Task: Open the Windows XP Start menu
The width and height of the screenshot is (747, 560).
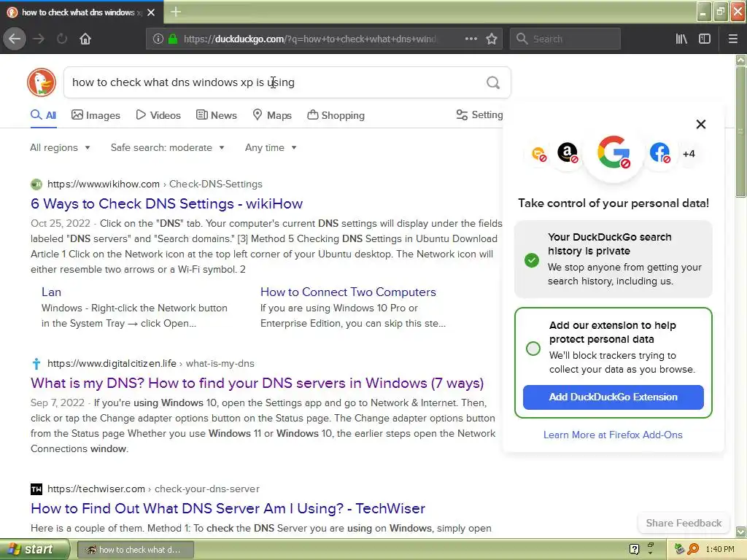Action: (34, 550)
